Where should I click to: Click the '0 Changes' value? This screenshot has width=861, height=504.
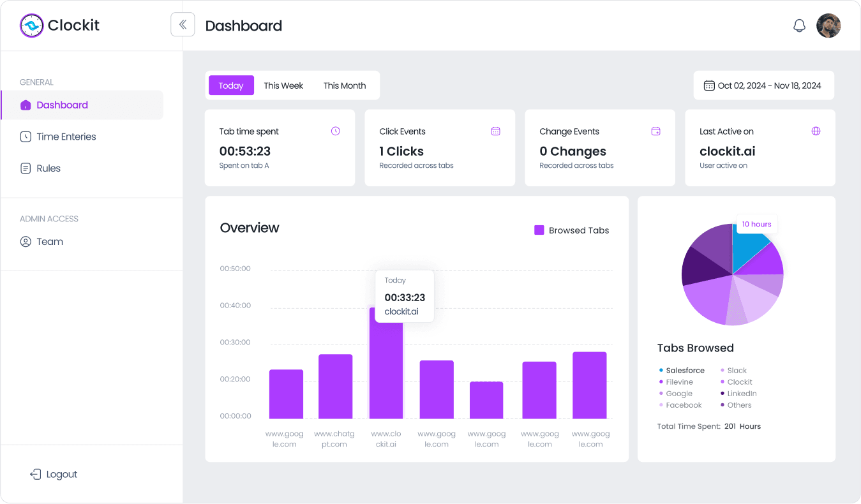click(573, 151)
